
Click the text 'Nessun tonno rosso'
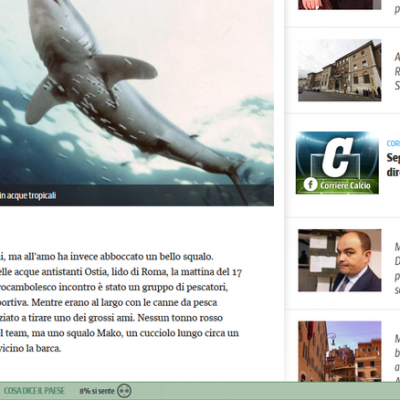(180, 318)
